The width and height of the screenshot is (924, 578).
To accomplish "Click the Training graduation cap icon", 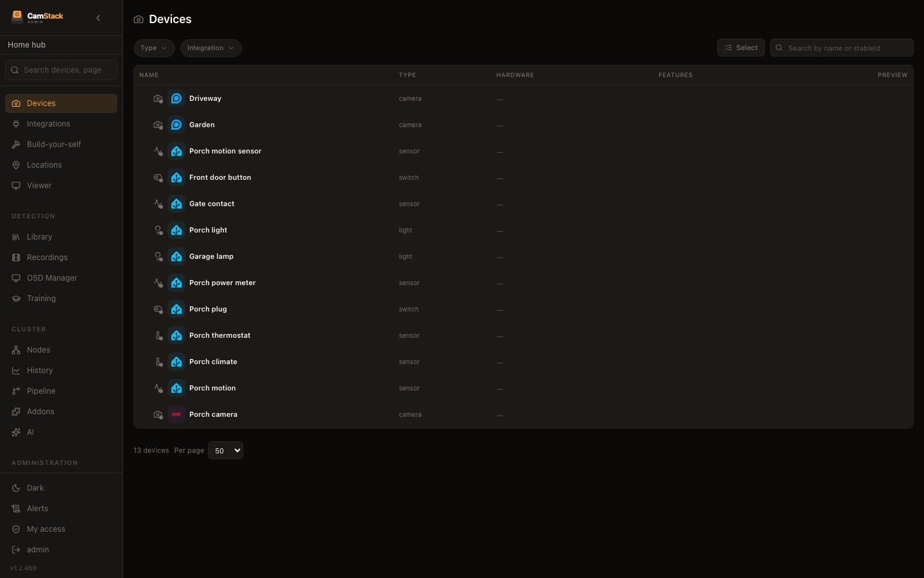I will coord(16,299).
